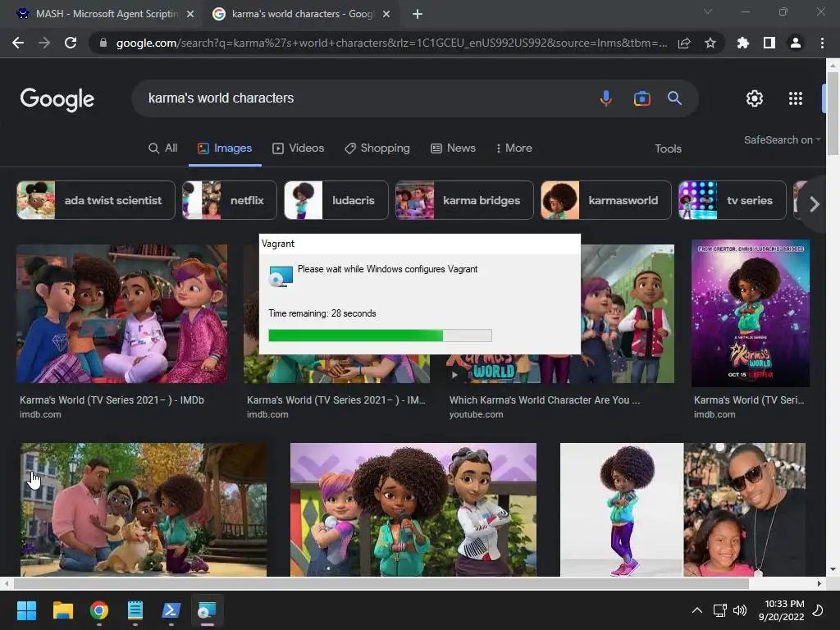
Task: Switch to Shopping results tab
Action: click(x=377, y=148)
